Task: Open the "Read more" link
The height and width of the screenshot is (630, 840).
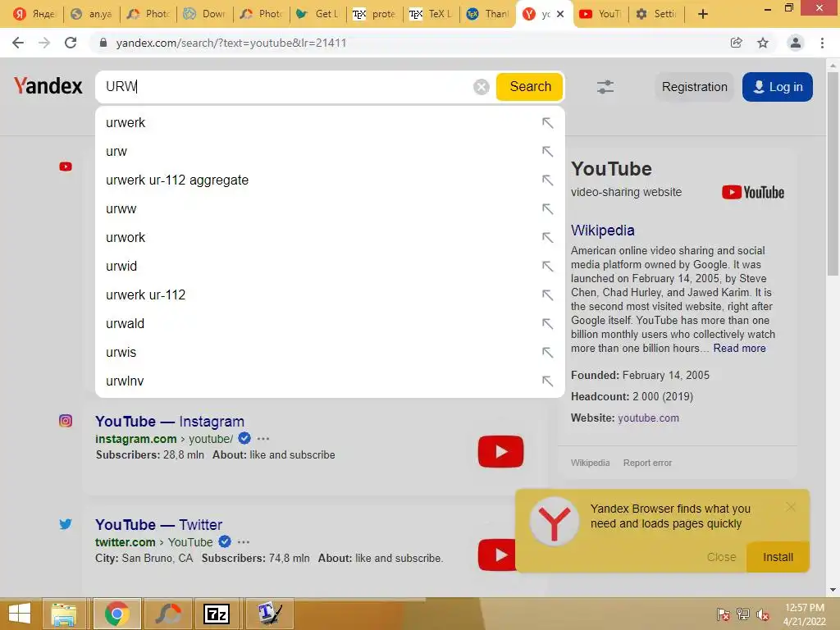Action: 739,348
